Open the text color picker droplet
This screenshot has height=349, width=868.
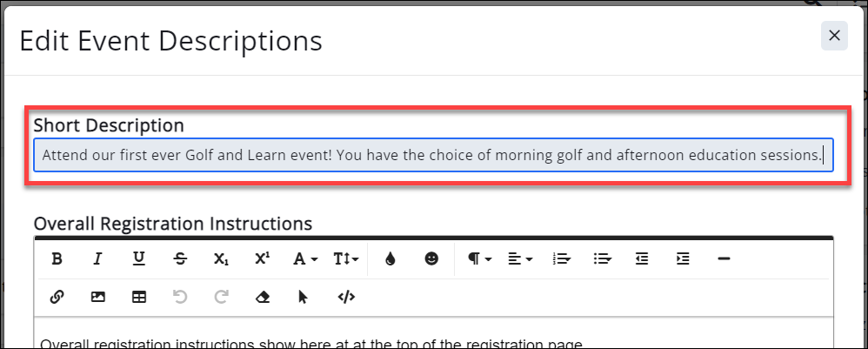(x=391, y=258)
